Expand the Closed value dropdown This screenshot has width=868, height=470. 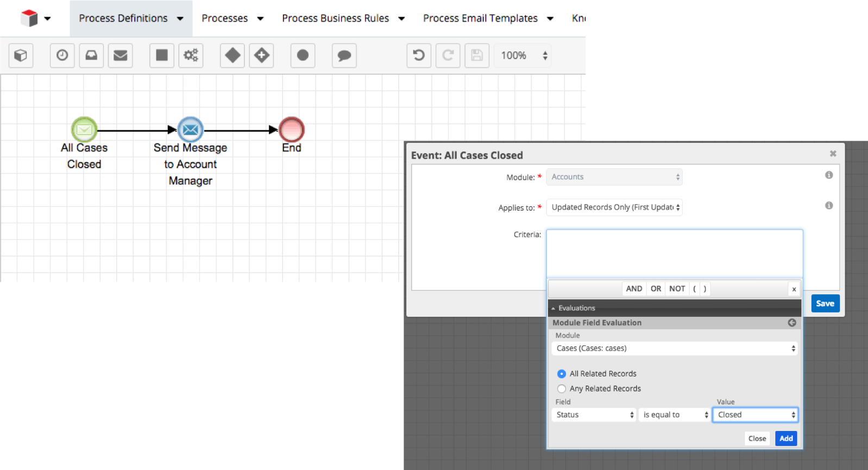[755, 415]
